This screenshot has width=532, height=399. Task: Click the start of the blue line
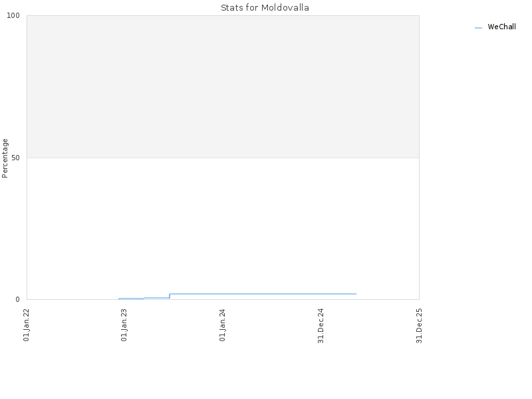pos(119,299)
